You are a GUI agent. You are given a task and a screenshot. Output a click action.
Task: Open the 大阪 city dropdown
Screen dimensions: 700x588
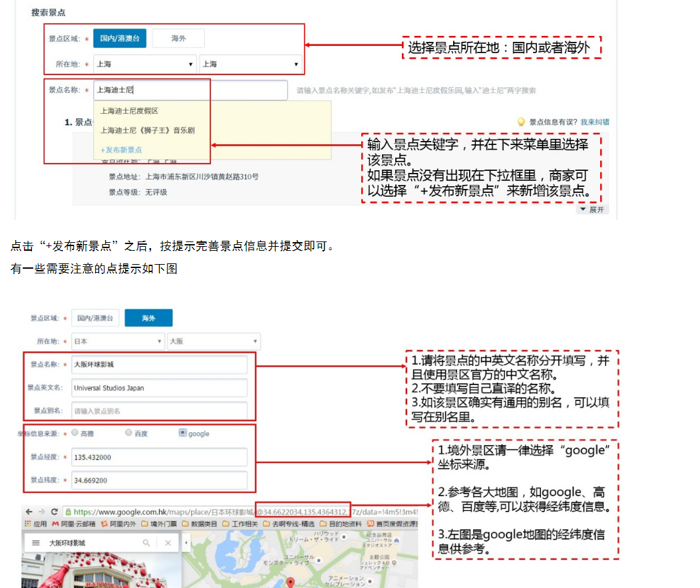click(214, 341)
